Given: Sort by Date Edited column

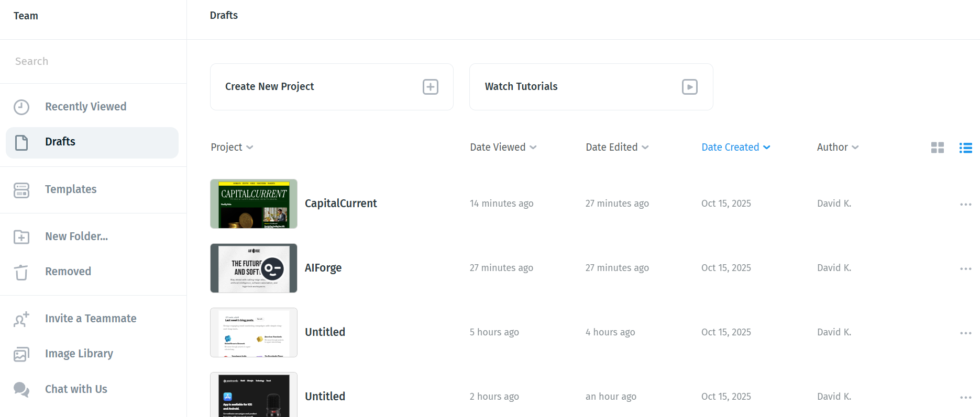Looking at the screenshot, I should coord(617,148).
